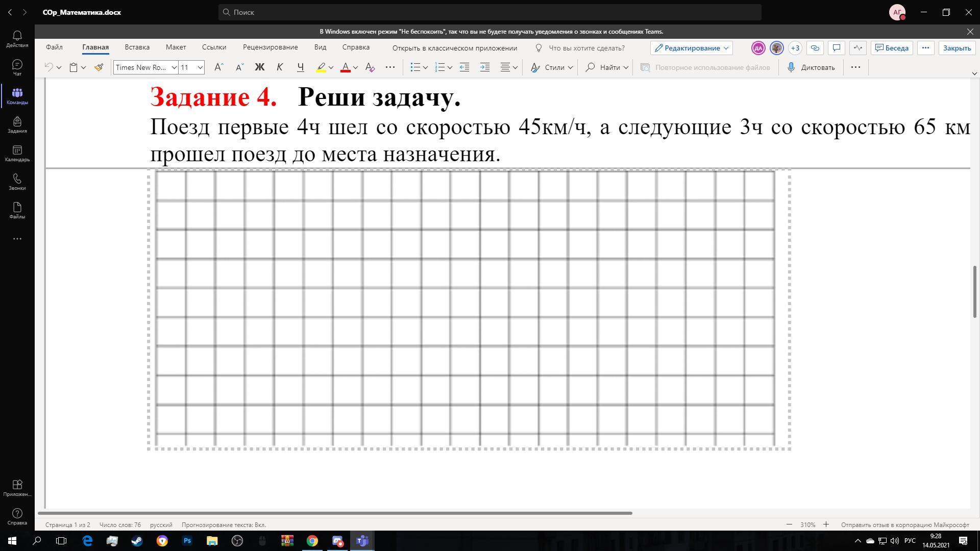Toggle underline (Ч) formatting
The height and width of the screenshot is (551, 980).
[x=300, y=67]
